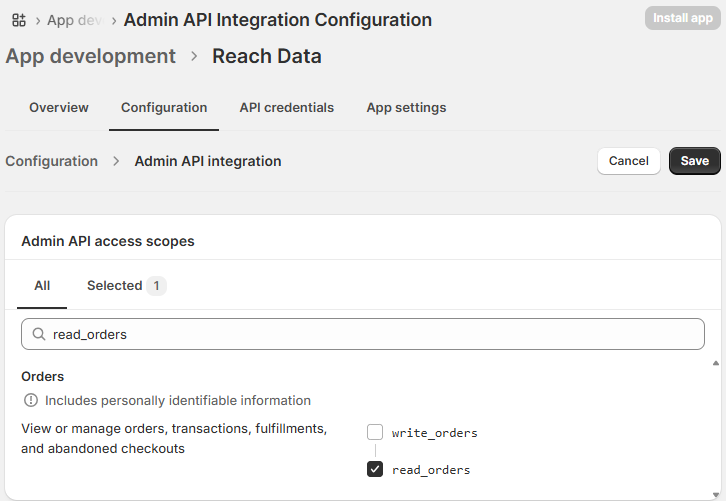Viewport: 726px width, 501px height.
Task: Uncheck the read_orders scope checkbox
Action: click(x=375, y=469)
